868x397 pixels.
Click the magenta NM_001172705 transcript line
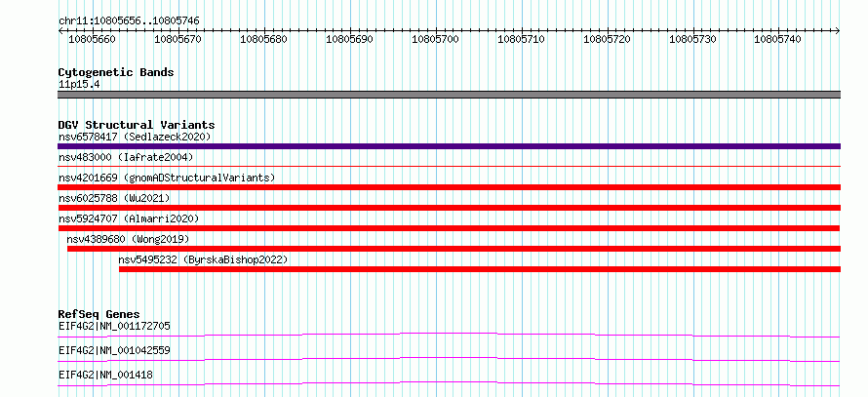(x=449, y=335)
